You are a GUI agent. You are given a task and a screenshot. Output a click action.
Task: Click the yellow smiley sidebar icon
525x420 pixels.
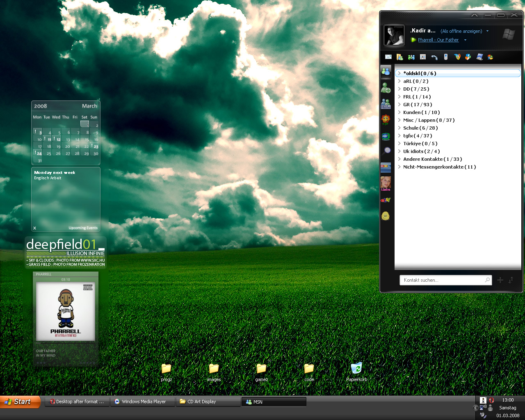point(386,216)
